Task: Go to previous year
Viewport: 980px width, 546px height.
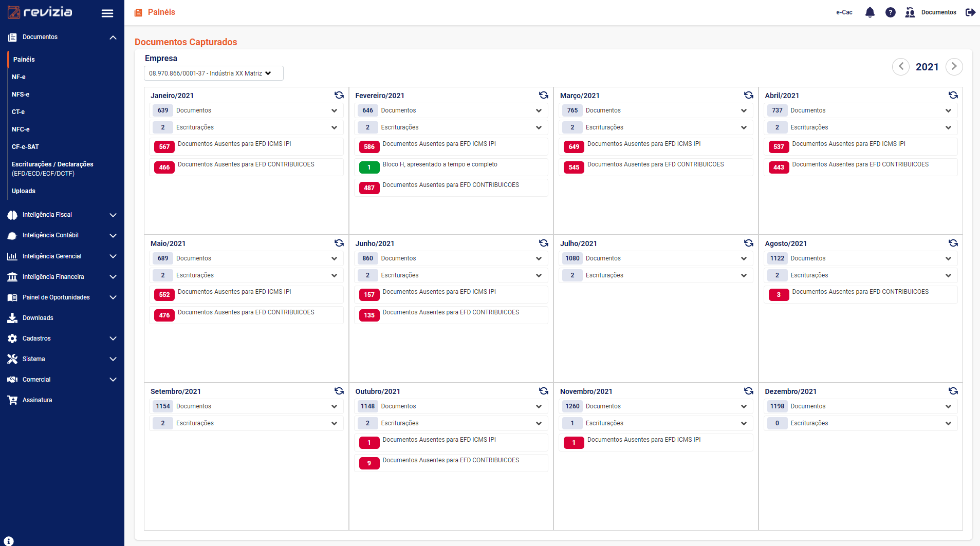Action: [901, 67]
